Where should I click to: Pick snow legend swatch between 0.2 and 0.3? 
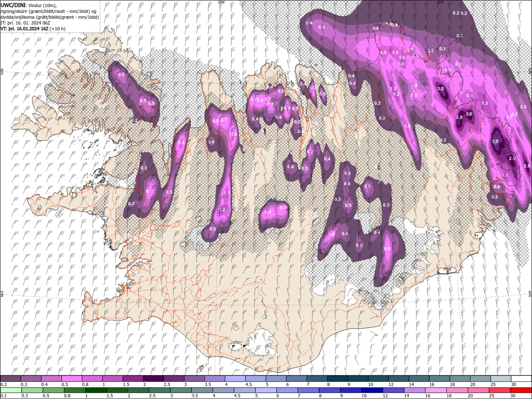pos(11,379)
